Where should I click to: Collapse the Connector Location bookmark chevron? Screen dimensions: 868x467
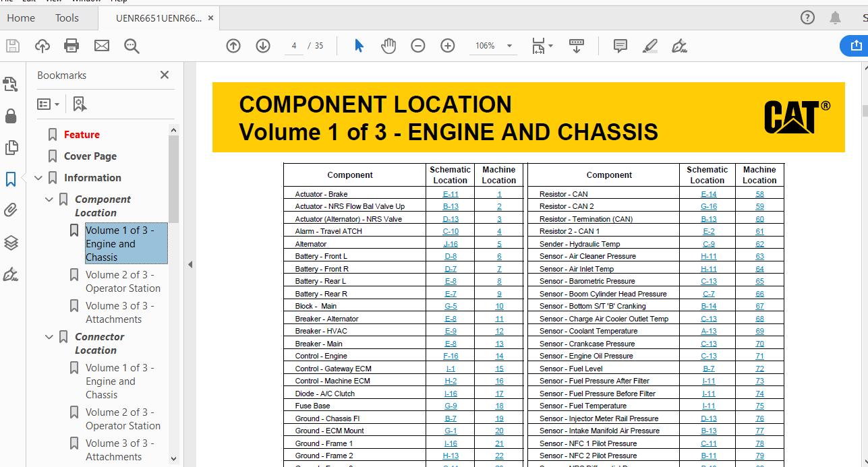coord(49,337)
